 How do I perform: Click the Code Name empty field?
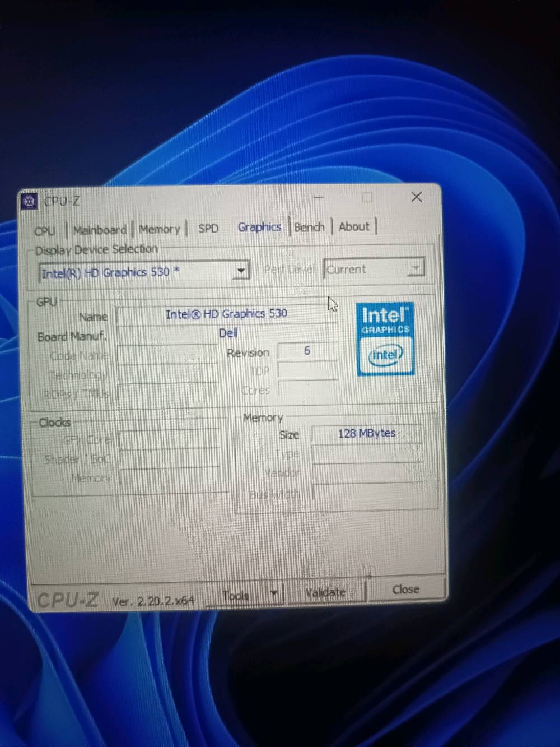click(x=167, y=355)
